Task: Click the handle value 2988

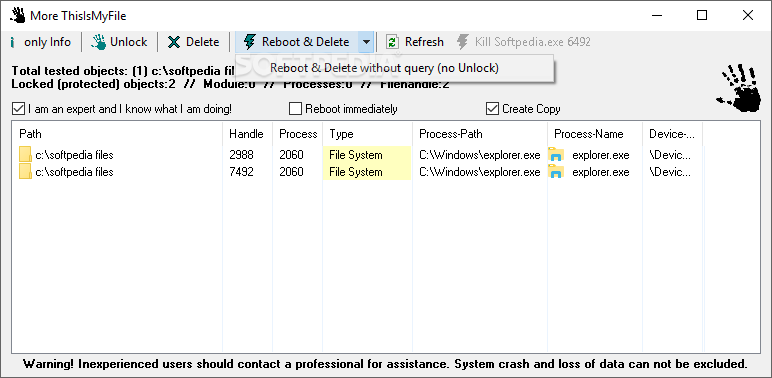Action: pyautogui.click(x=241, y=155)
